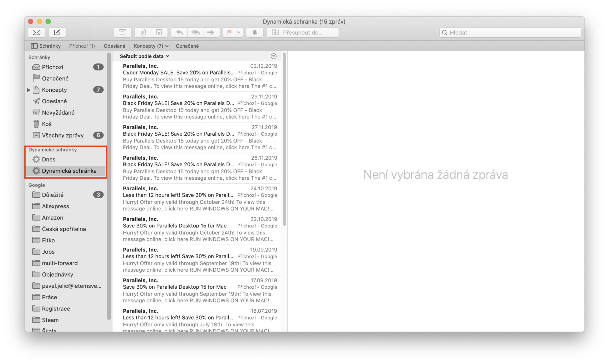Screen dimensions: 609x364
Task: Open the compose new message icon
Action: [57, 32]
